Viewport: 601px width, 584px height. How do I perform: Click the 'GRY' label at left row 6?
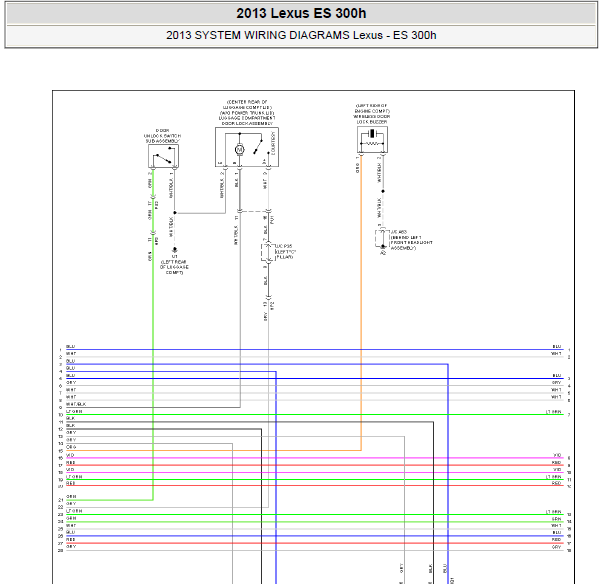coord(71,382)
